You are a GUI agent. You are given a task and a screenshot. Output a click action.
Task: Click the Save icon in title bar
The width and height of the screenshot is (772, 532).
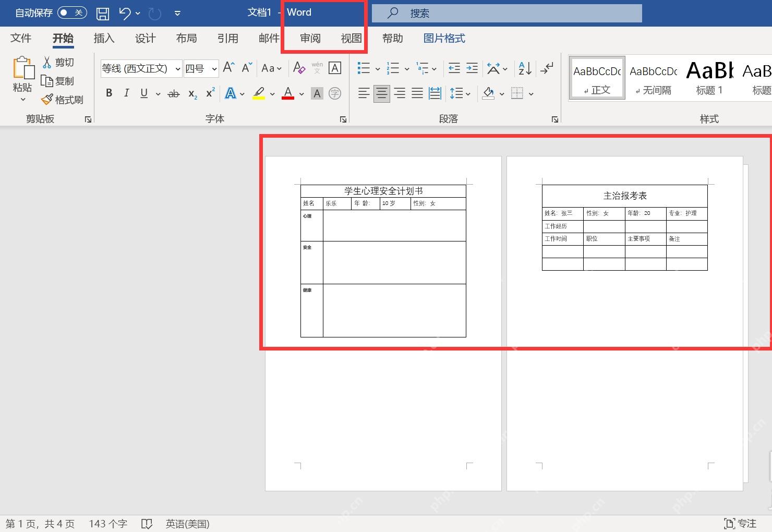point(103,13)
